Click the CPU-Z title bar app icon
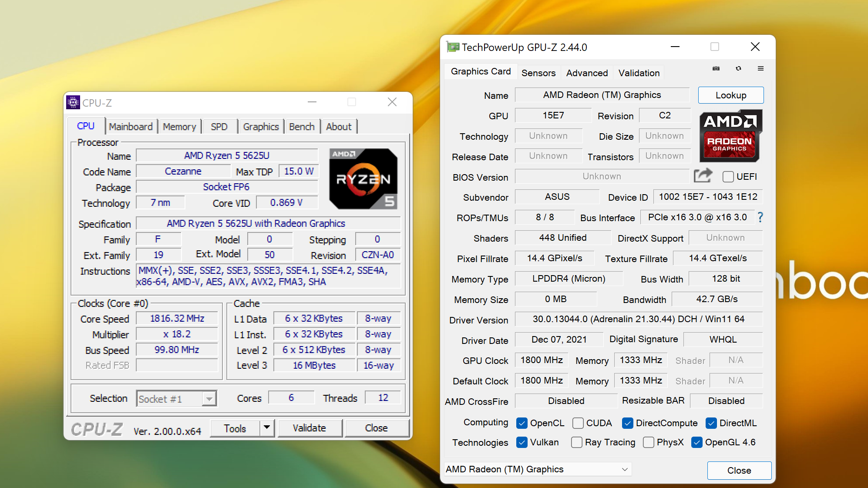 (x=73, y=102)
